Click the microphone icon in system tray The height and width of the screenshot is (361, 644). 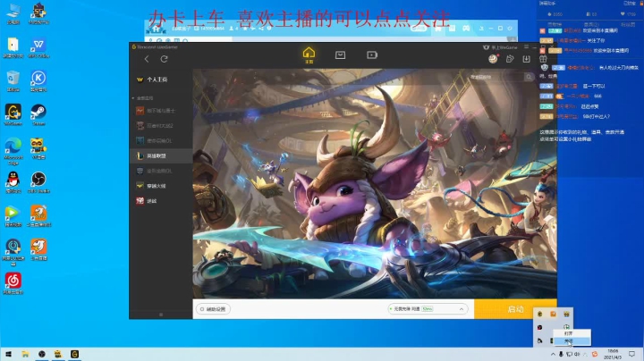(x=561, y=354)
